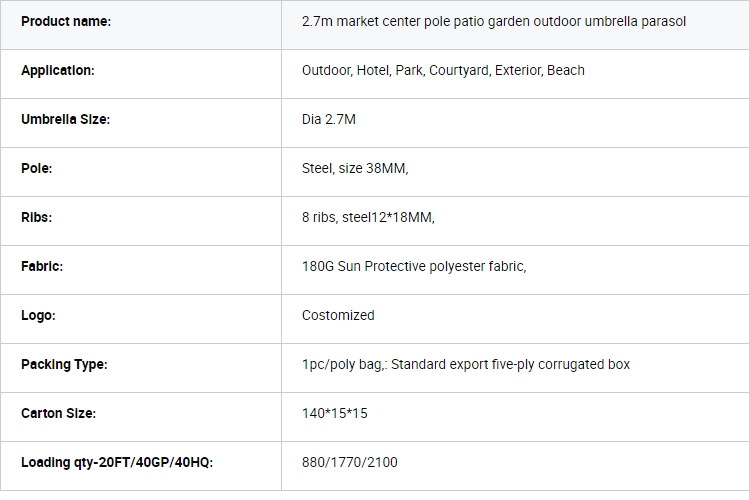Screen dimensions: 749x500
Task: Select the Dia 2.7M value
Action: pos(329,119)
